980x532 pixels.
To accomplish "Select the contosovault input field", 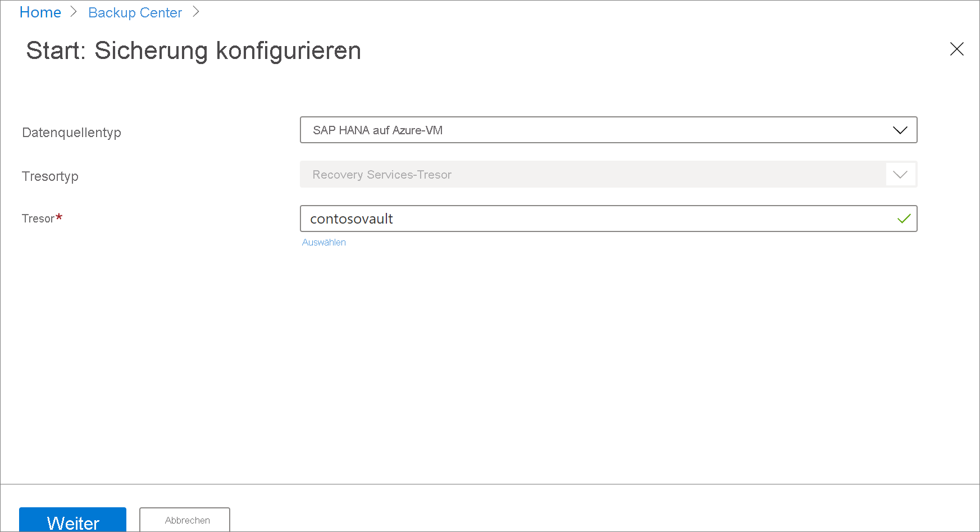I will coord(562,219).
